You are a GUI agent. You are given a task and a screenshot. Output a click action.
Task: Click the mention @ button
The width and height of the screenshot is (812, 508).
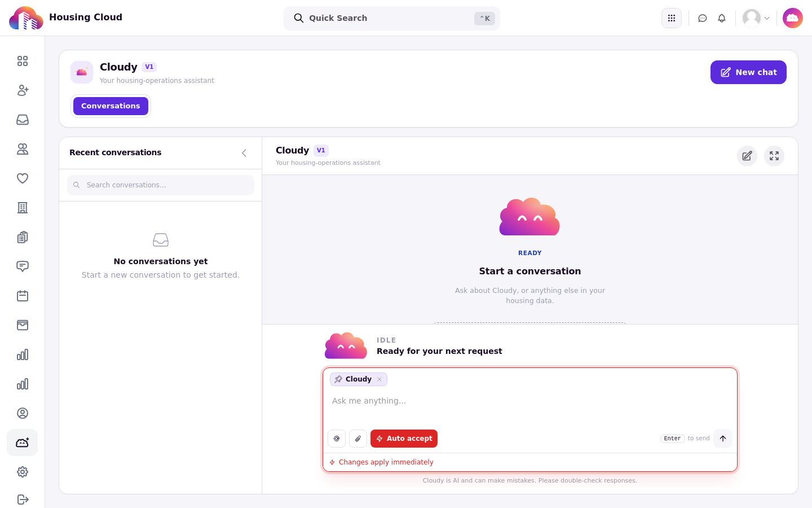[x=337, y=439]
